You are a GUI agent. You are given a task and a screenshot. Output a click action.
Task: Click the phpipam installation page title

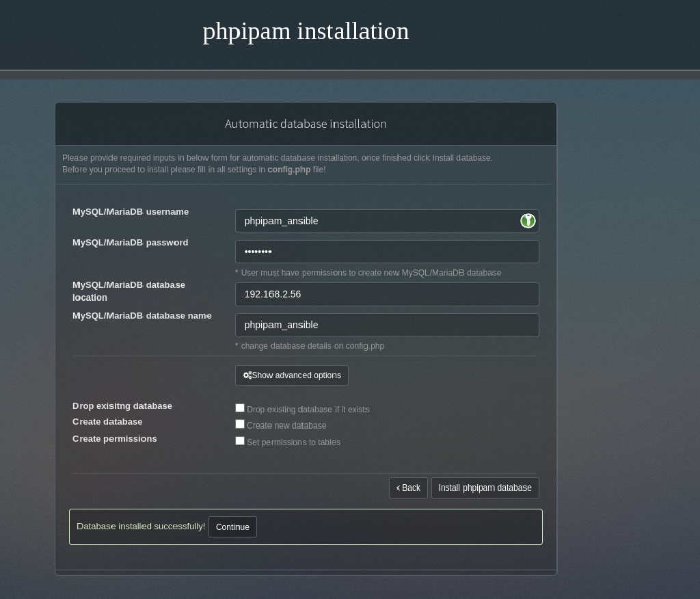[x=306, y=31]
